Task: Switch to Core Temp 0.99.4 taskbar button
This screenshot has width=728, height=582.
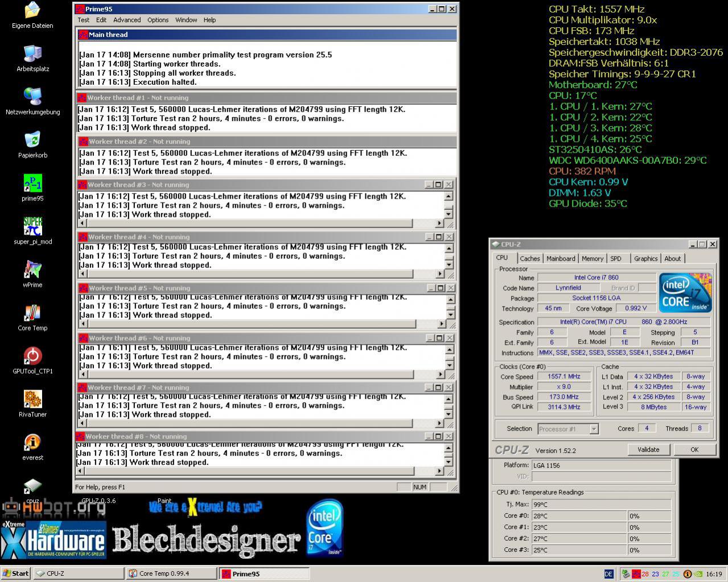Action: [x=171, y=573]
